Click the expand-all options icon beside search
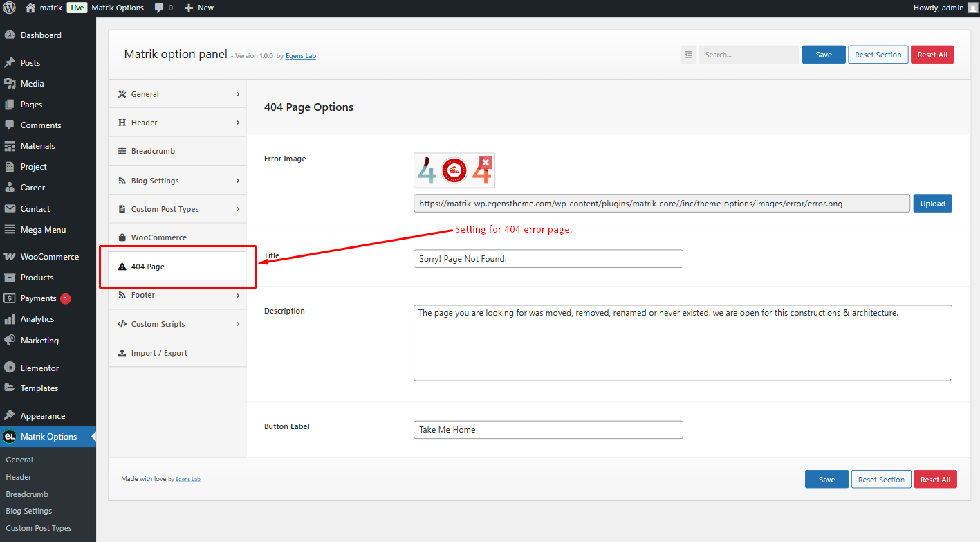Viewport: 980px width, 542px height. (x=688, y=55)
